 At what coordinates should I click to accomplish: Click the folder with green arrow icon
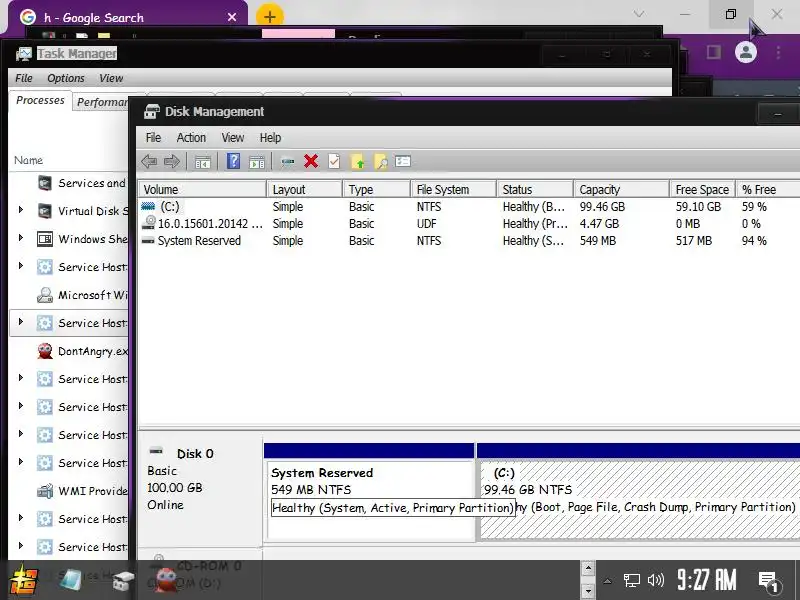click(x=358, y=162)
